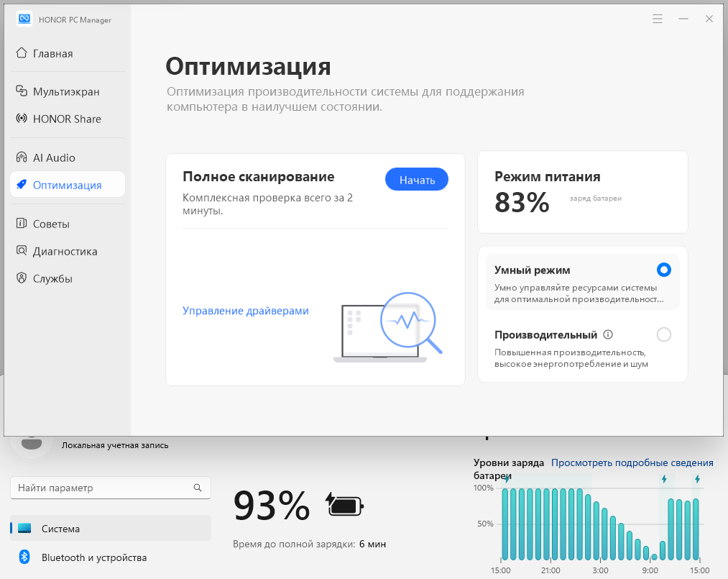Click search magnifier in Settings window
728x579 pixels.
coord(198,488)
